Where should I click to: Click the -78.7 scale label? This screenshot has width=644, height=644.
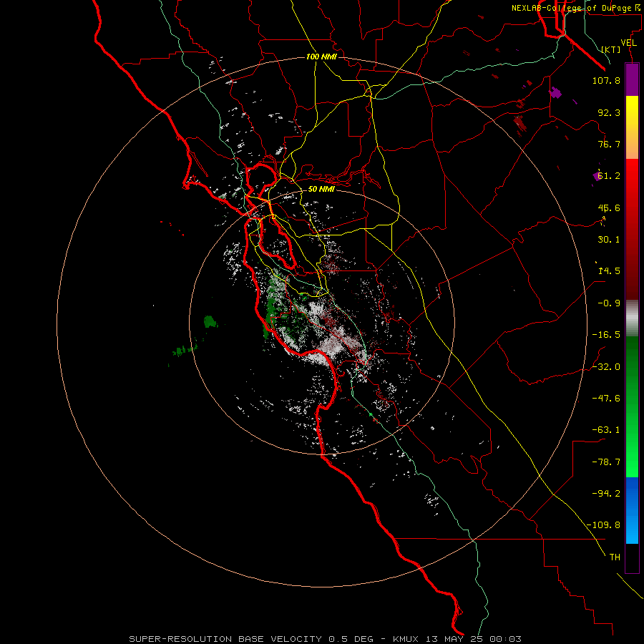[x=606, y=462]
